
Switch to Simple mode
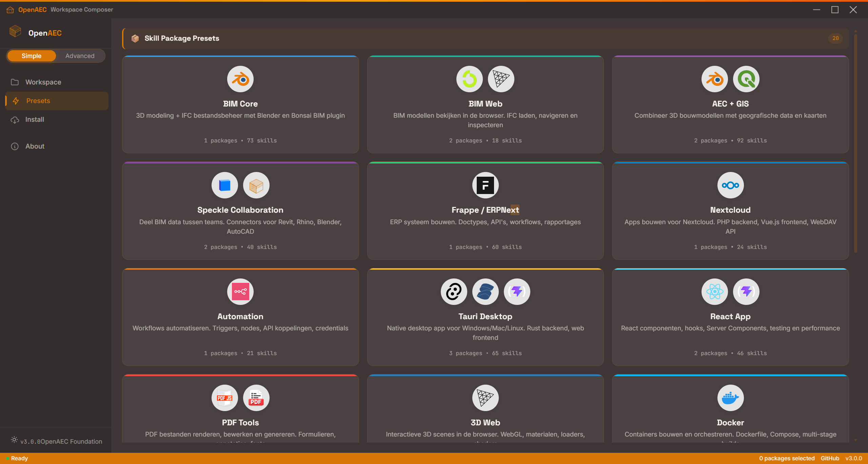coord(32,56)
